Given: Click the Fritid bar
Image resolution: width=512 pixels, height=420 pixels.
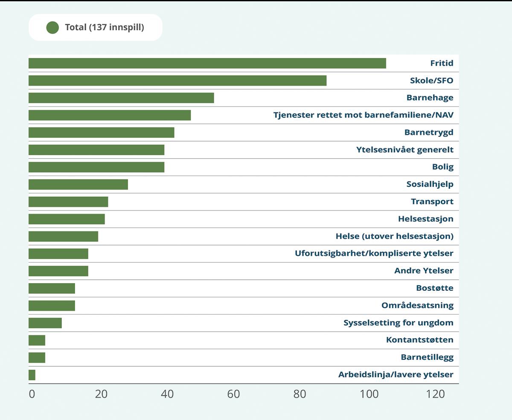Looking at the screenshot, I should (207, 64).
